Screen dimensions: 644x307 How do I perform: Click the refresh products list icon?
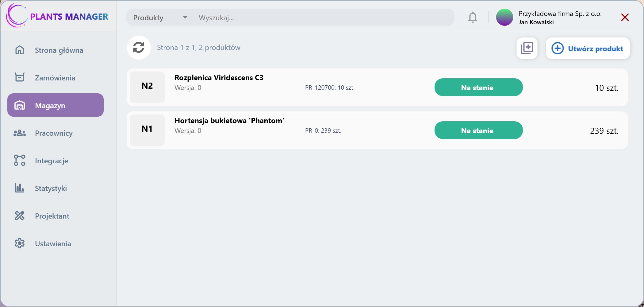point(139,48)
